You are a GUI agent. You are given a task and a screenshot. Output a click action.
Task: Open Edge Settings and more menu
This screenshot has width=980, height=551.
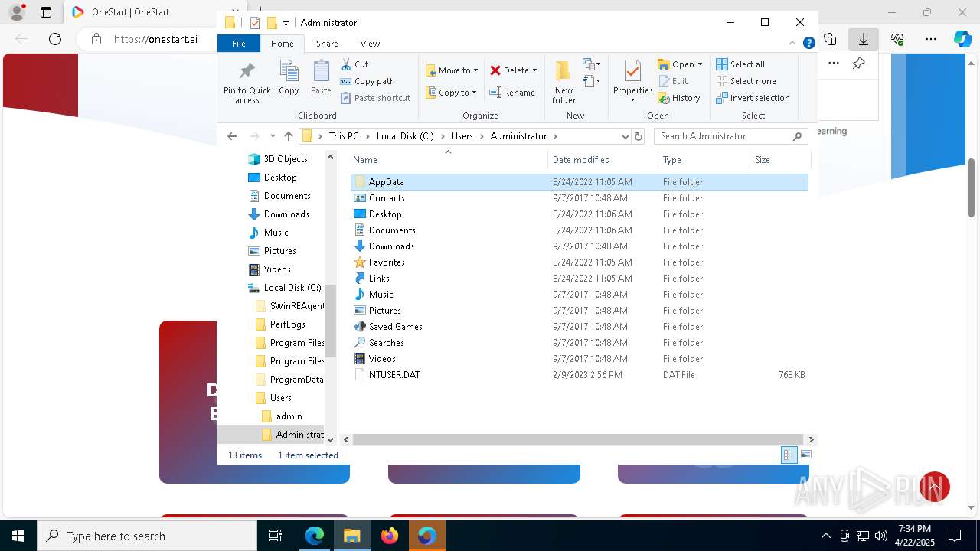(931, 39)
